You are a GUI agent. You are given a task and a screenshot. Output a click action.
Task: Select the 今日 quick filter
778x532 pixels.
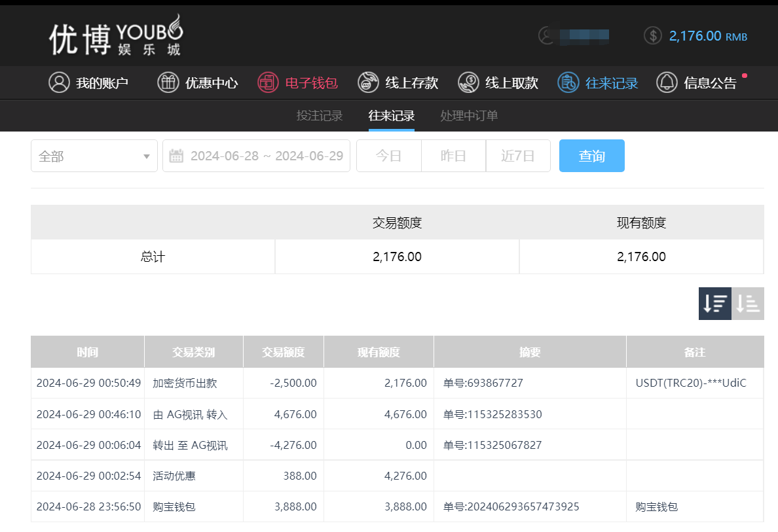coord(388,155)
